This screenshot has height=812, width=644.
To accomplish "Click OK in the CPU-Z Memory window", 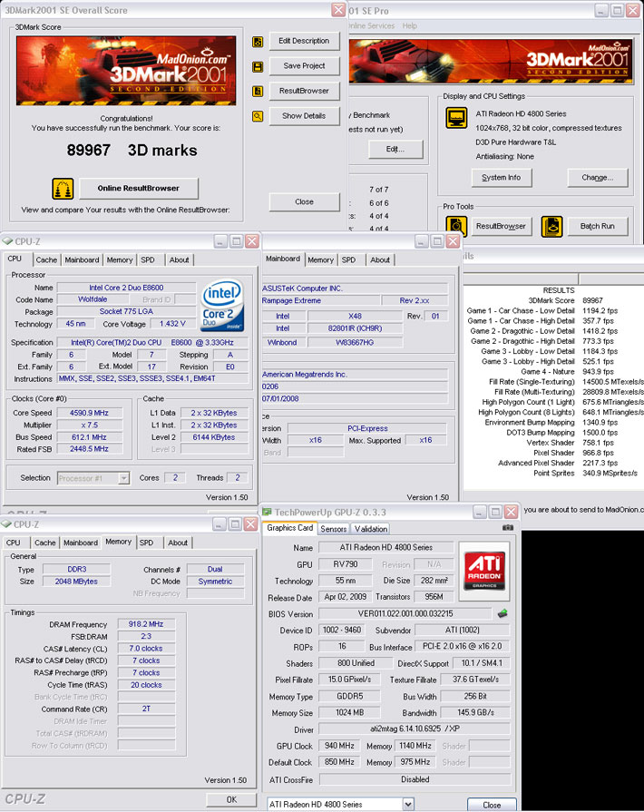I will pos(231,799).
